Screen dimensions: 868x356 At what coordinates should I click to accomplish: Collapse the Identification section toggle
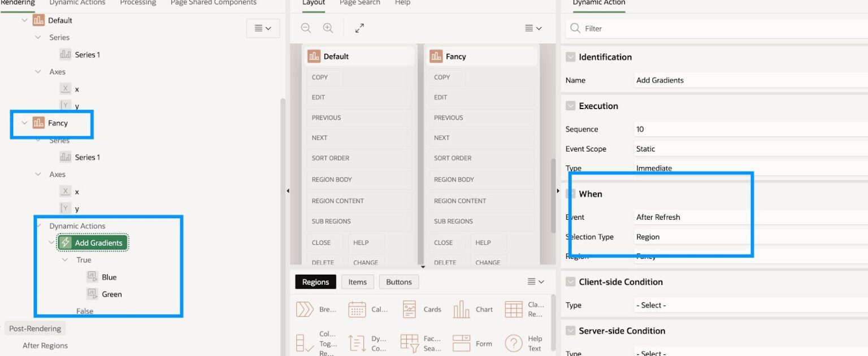point(570,57)
